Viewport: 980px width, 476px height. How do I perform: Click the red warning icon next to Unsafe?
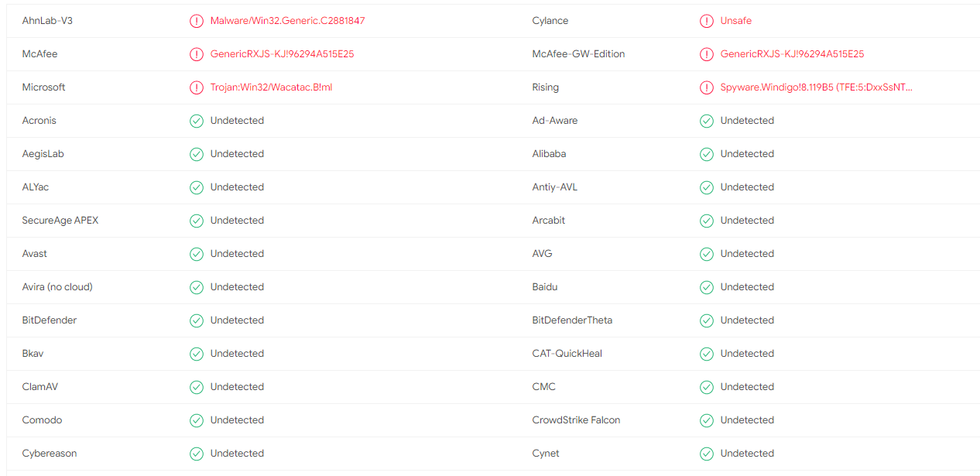[707, 21]
